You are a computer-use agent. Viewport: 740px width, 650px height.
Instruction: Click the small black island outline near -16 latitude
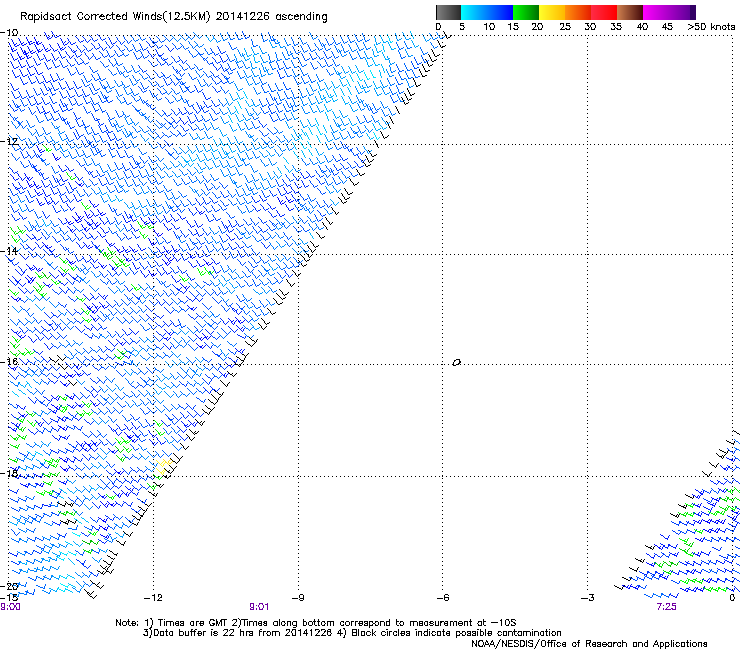(456, 363)
